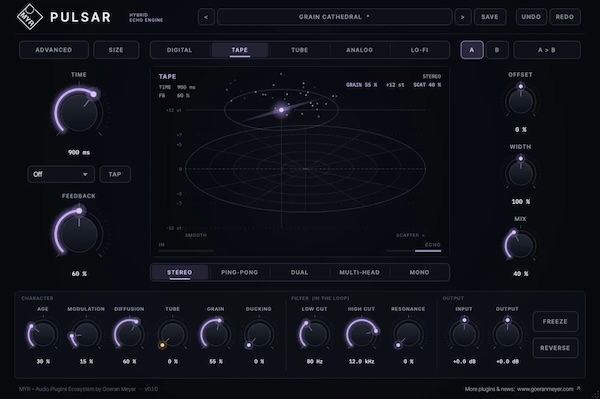Click the High Cut filter knob
This screenshot has height=399, width=600.
tap(361, 334)
